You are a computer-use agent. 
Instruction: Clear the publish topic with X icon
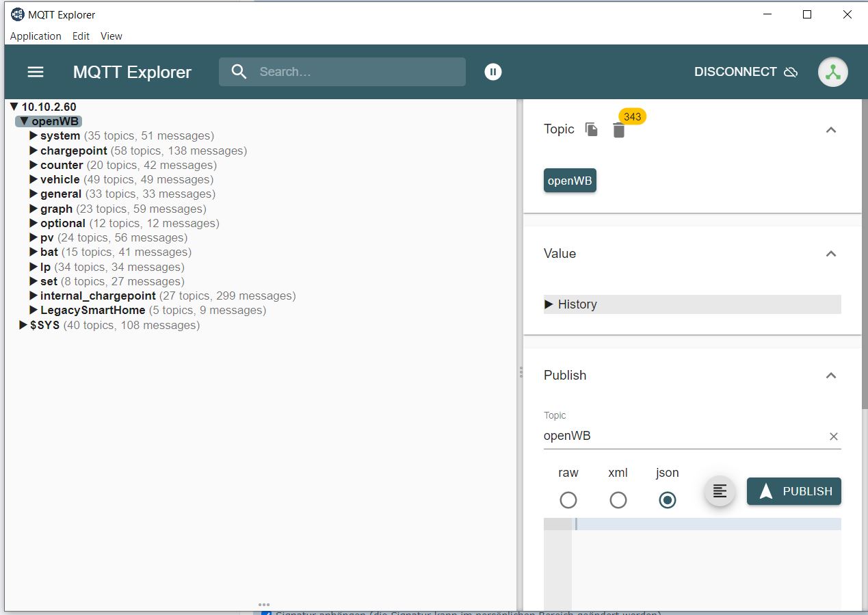point(834,436)
